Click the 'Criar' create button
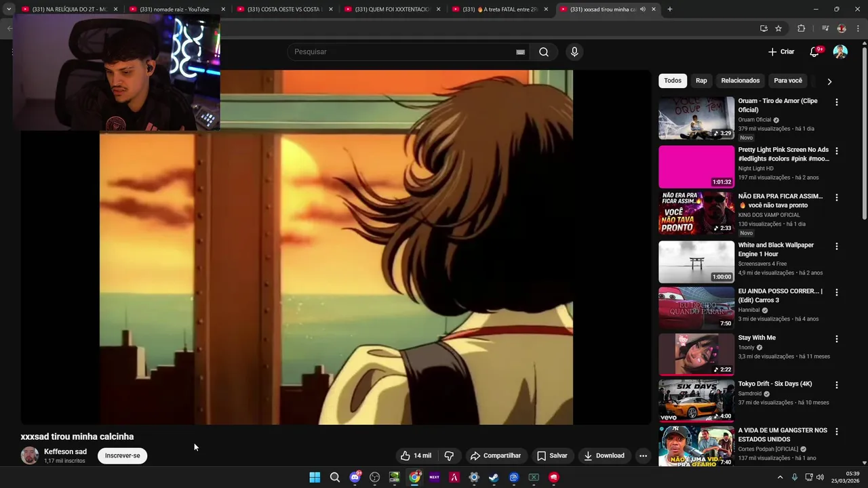Screen dimensions: 868x488 tap(781, 52)
